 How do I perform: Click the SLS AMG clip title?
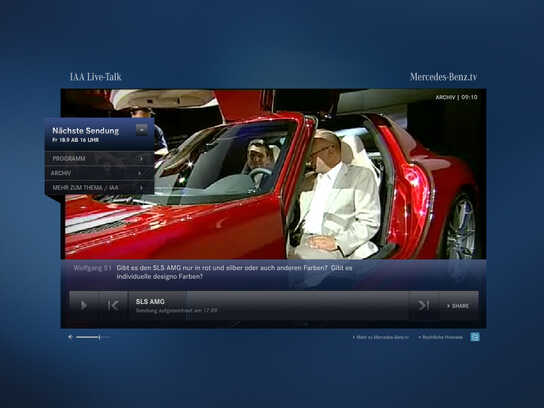(150, 301)
